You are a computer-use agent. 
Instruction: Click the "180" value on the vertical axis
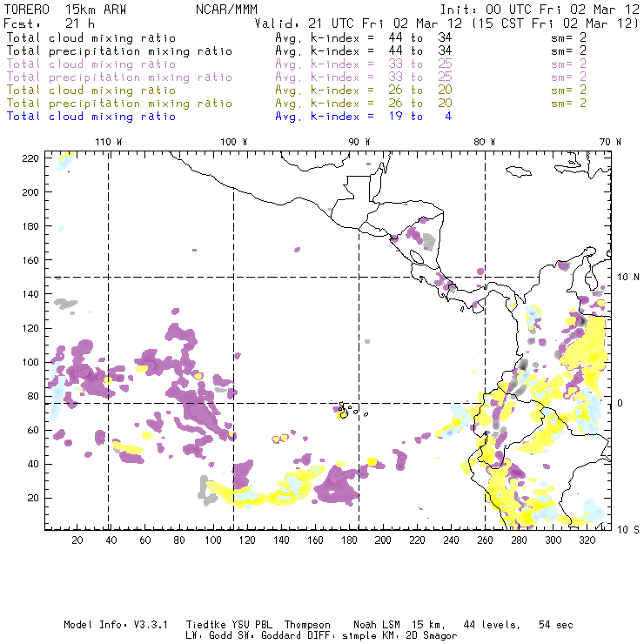pos(30,226)
